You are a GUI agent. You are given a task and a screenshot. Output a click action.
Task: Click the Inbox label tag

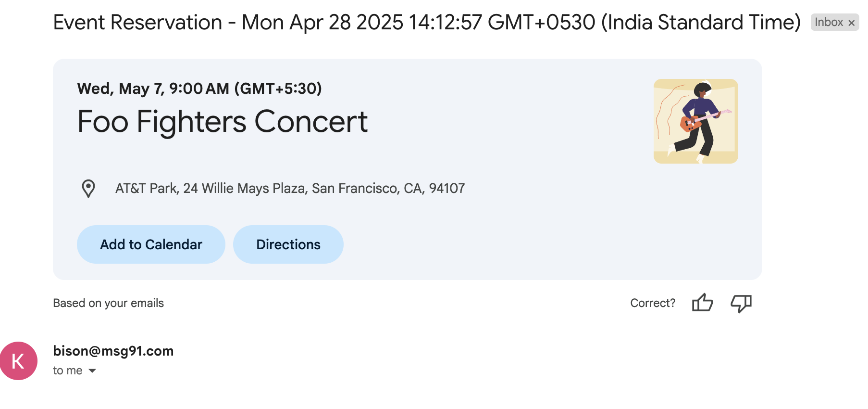(829, 22)
